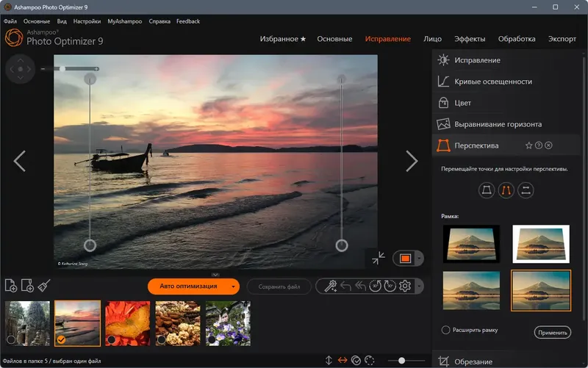Screen dimensions: 588x368
Task: Click the Сохранить файл button
Action: [x=279, y=286]
